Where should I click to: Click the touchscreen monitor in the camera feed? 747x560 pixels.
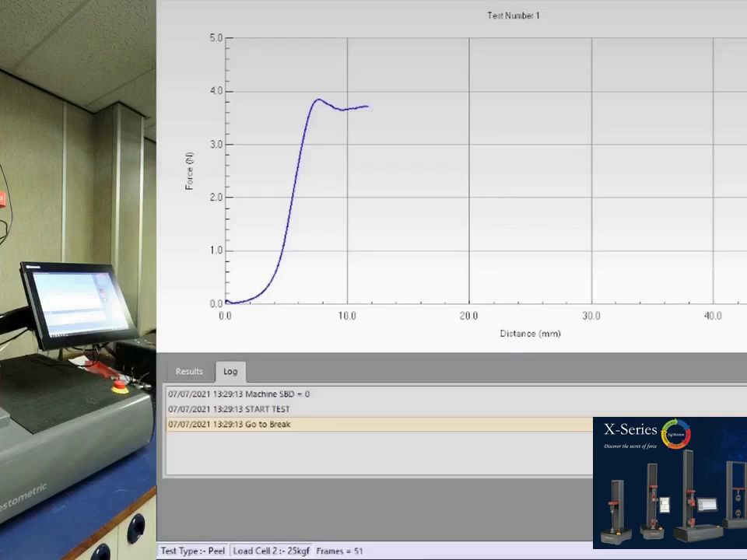(x=79, y=305)
